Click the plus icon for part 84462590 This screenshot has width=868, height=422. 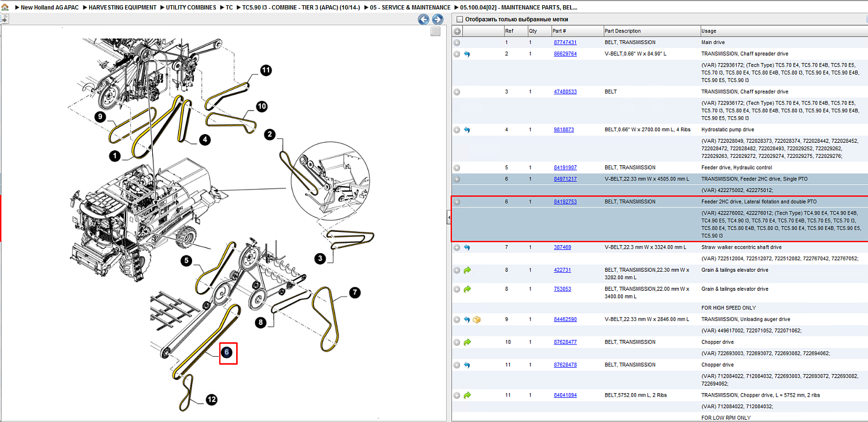point(457,320)
